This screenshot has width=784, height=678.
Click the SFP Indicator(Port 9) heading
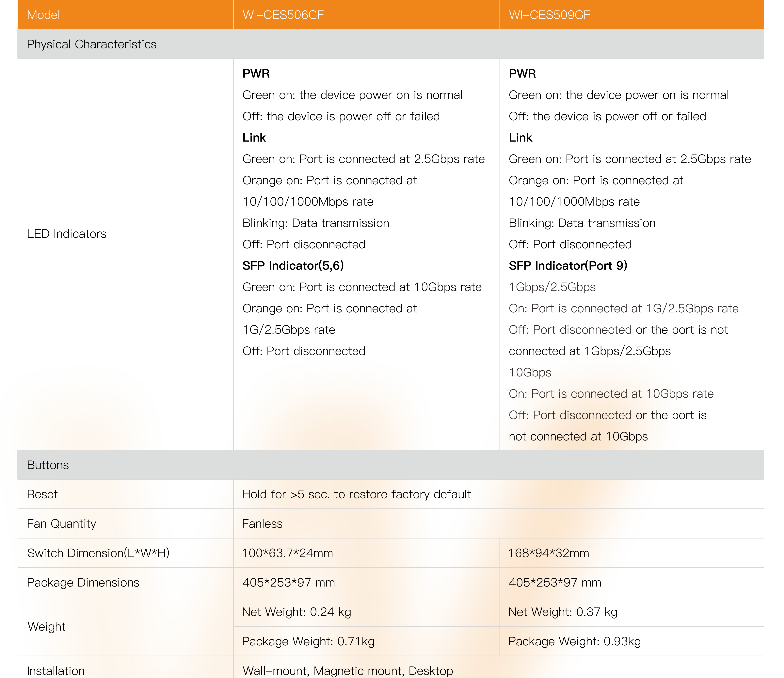click(568, 265)
